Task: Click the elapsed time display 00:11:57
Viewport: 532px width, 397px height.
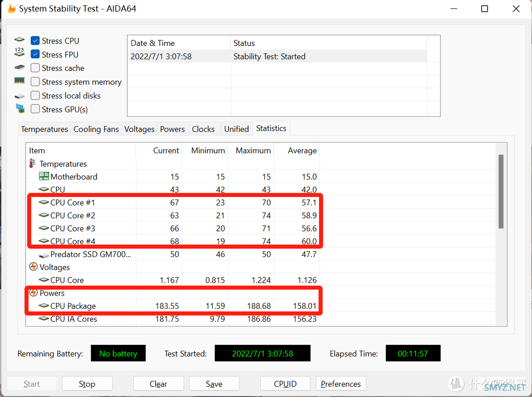Action: (413, 353)
